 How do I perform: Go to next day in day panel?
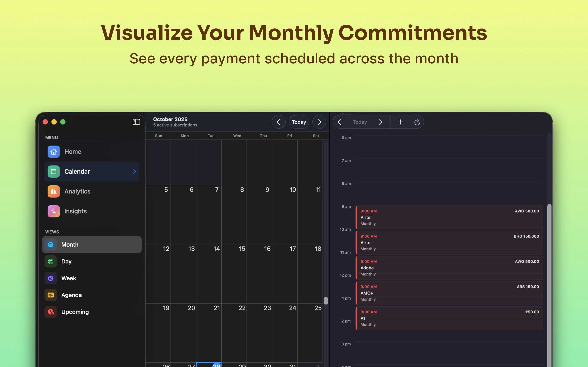pyautogui.click(x=380, y=122)
